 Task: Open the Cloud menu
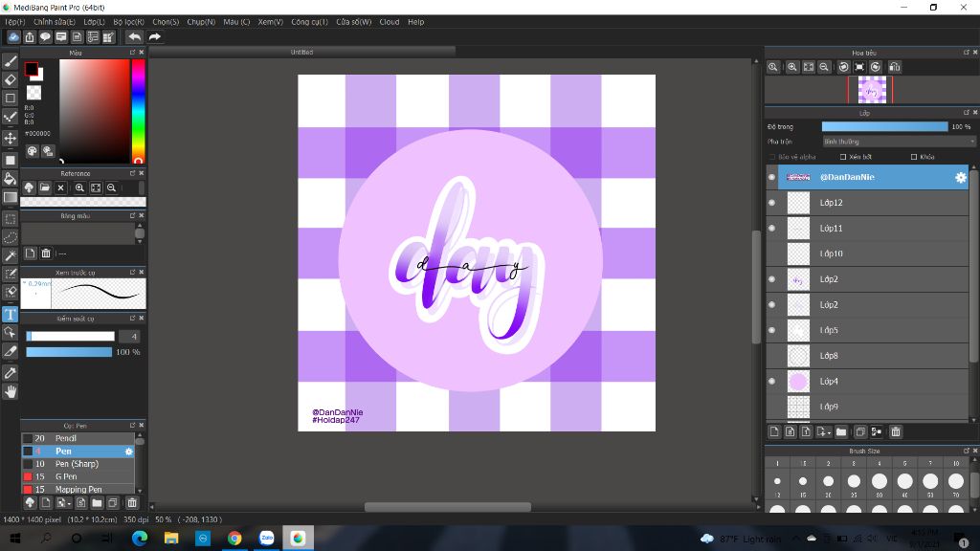click(389, 21)
